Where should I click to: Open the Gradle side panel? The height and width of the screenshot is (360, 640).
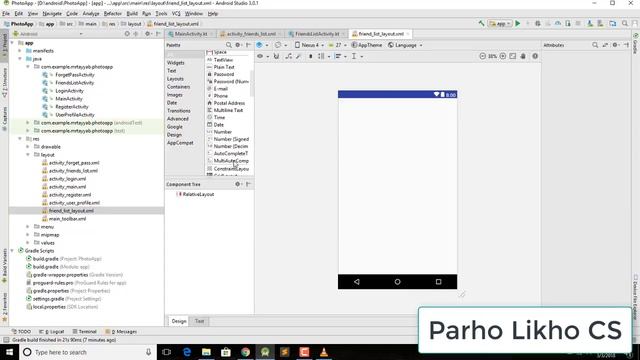[x=636, y=44]
